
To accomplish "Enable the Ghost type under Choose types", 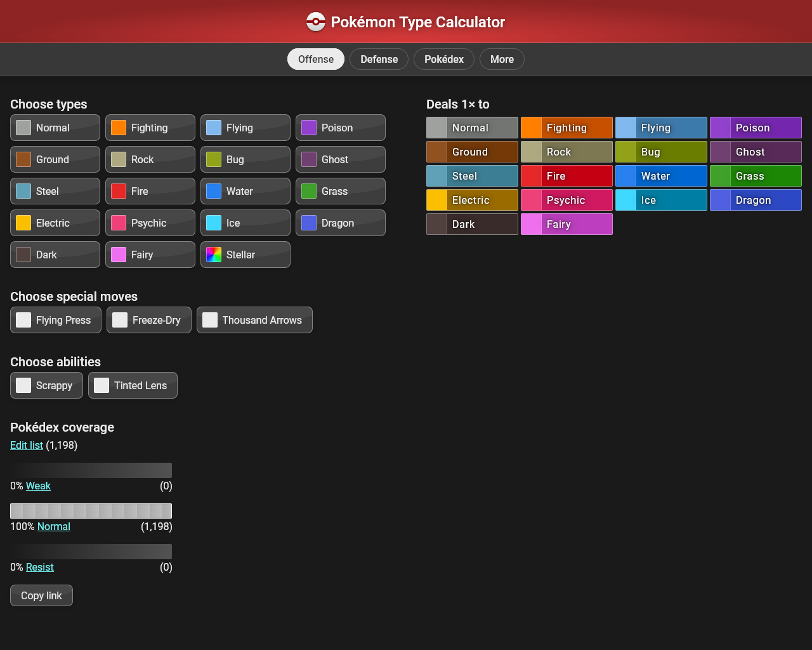I will point(341,159).
